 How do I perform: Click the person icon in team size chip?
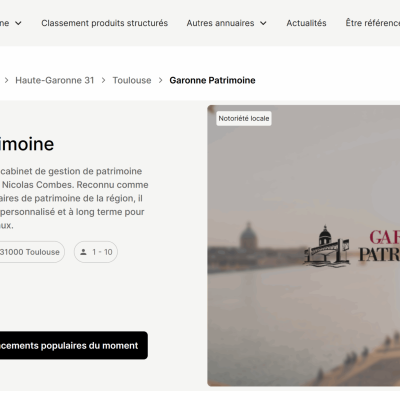pyautogui.click(x=83, y=252)
